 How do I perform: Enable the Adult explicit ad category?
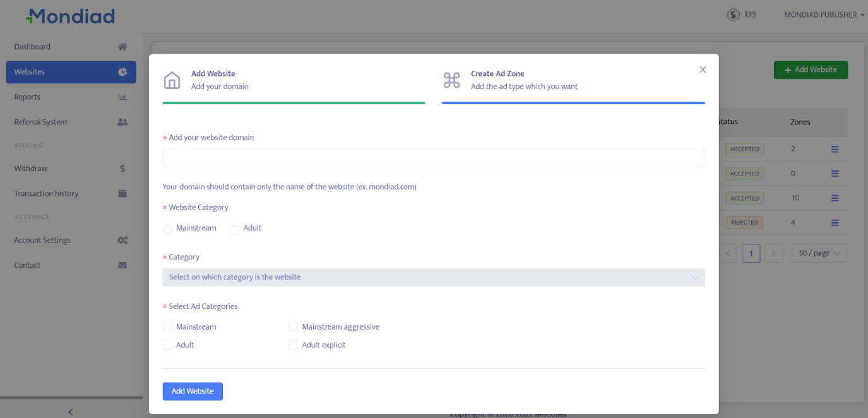(293, 345)
